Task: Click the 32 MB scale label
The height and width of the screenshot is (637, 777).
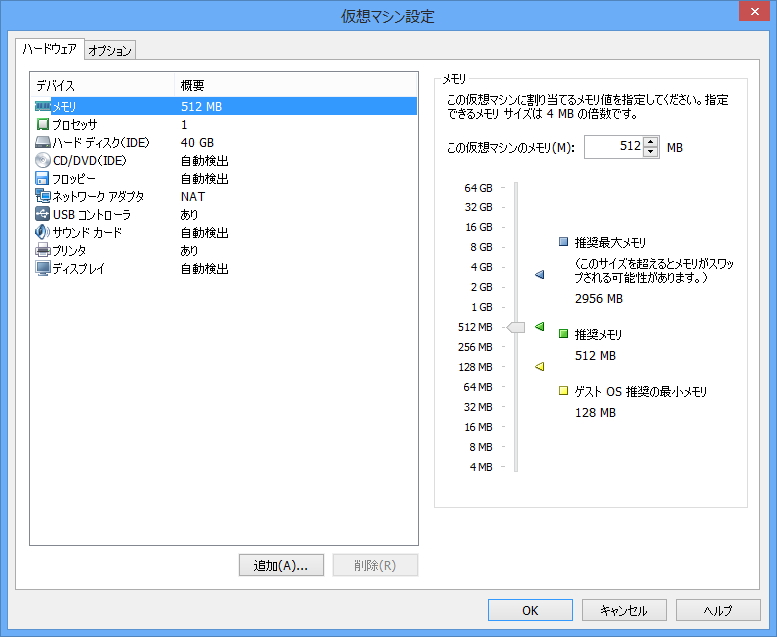Action: pyautogui.click(x=478, y=407)
